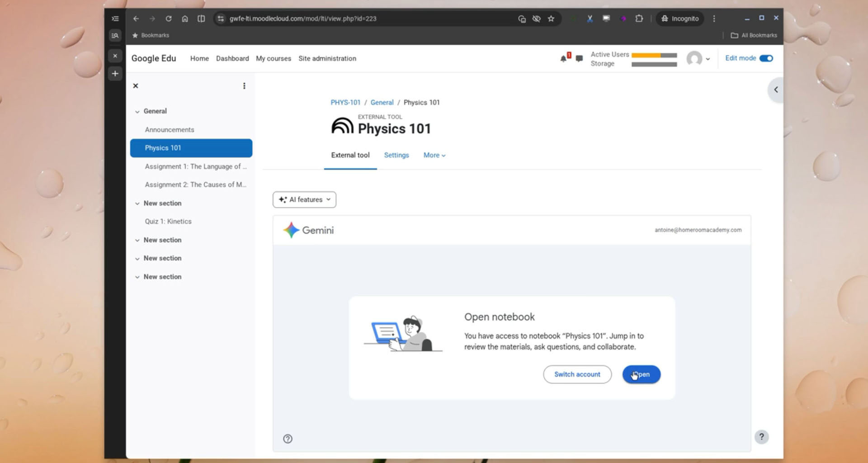Screen dimensions: 868x463
Task: Select Physics 101 in the course index
Action: (x=191, y=148)
